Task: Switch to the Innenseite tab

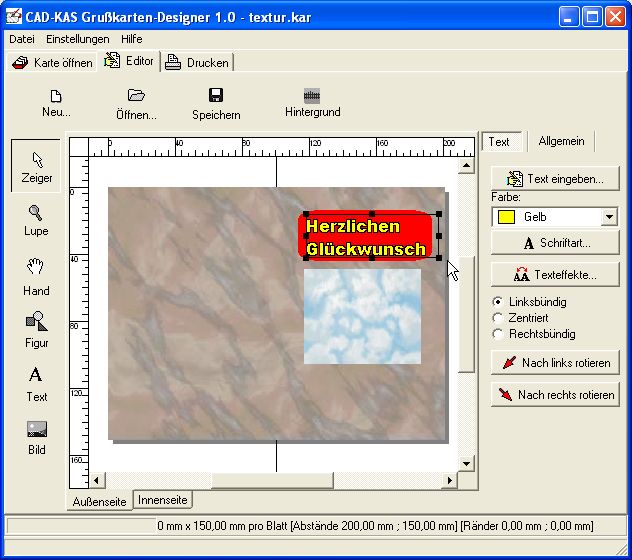Action: click(162, 499)
